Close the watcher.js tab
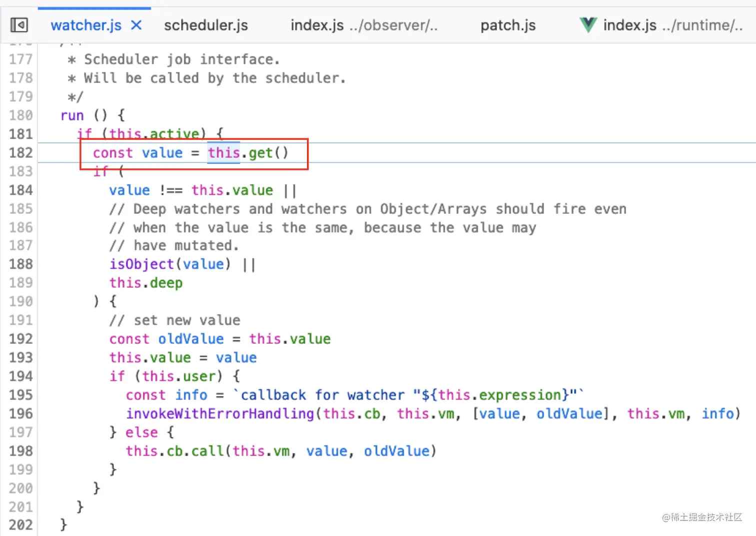This screenshot has width=756, height=536. coord(136,25)
